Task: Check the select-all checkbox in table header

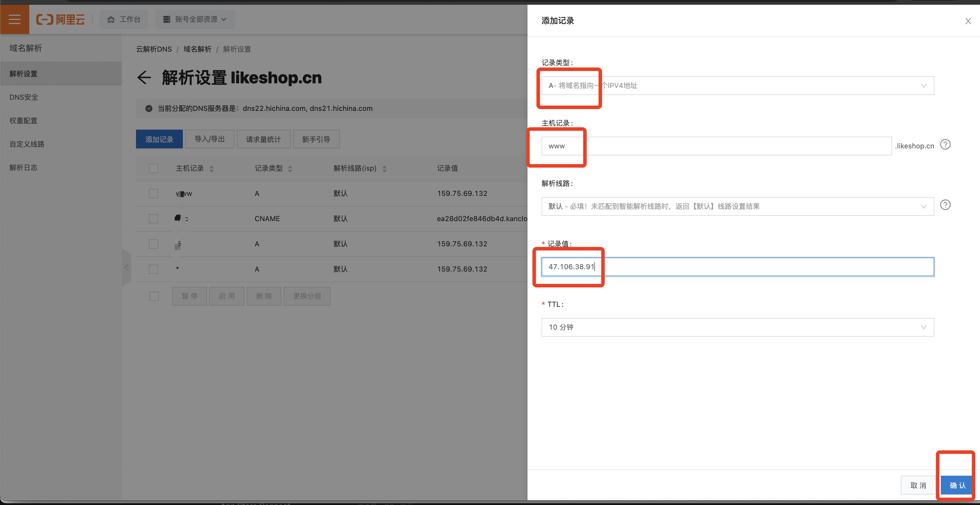Action: [153, 168]
